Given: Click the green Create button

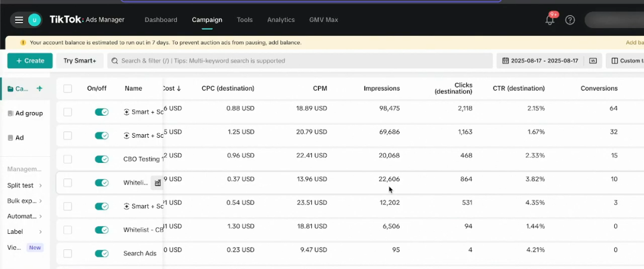Looking at the screenshot, I should (30, 61).
